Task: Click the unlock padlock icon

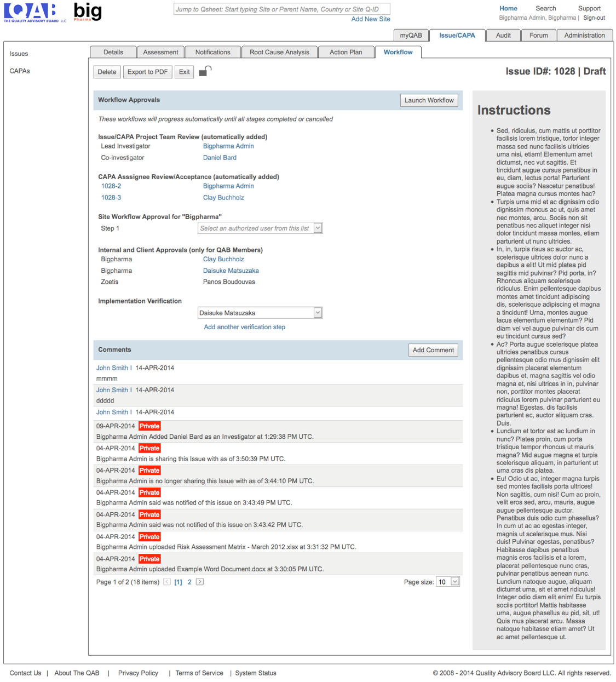Action: [x=205, y=71]
